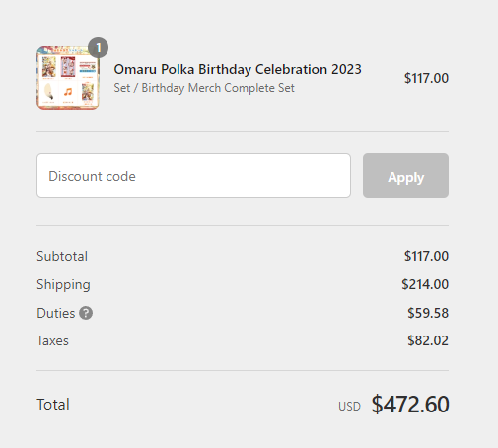Viewport: 498px width, 448px height.
Task: Click the total amount $472.60
Action: tap(410, 405)
